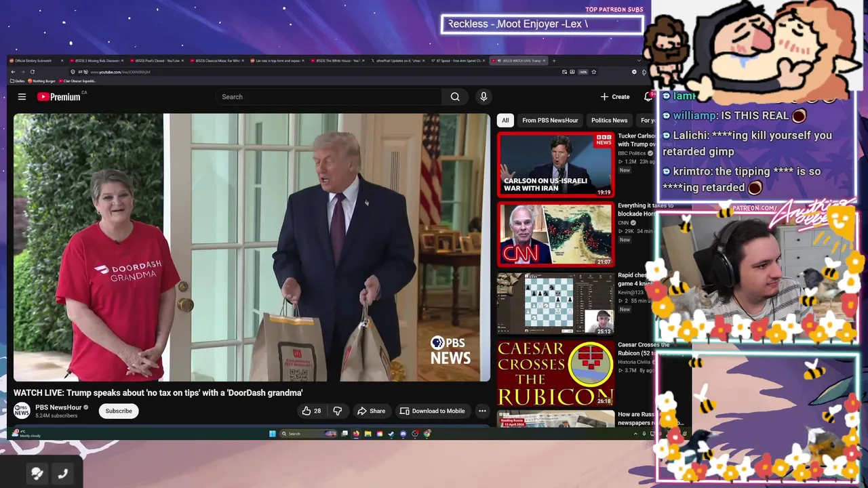Open Tucker Carlson BBC video thumbnail
The height and width of the screenshot is (488, 868).
555,164
